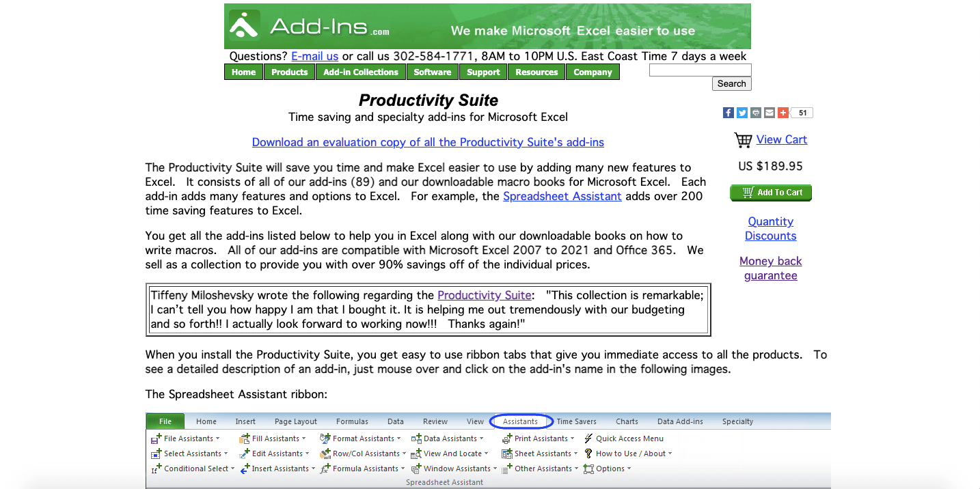
Task: Share the page on Facebook
Action: (x=729, y=113)
